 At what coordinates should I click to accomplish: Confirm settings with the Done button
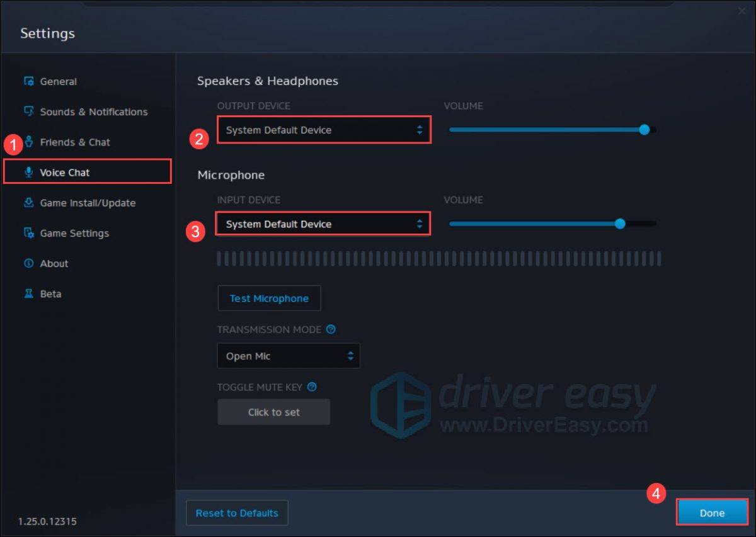click(712, 512)
